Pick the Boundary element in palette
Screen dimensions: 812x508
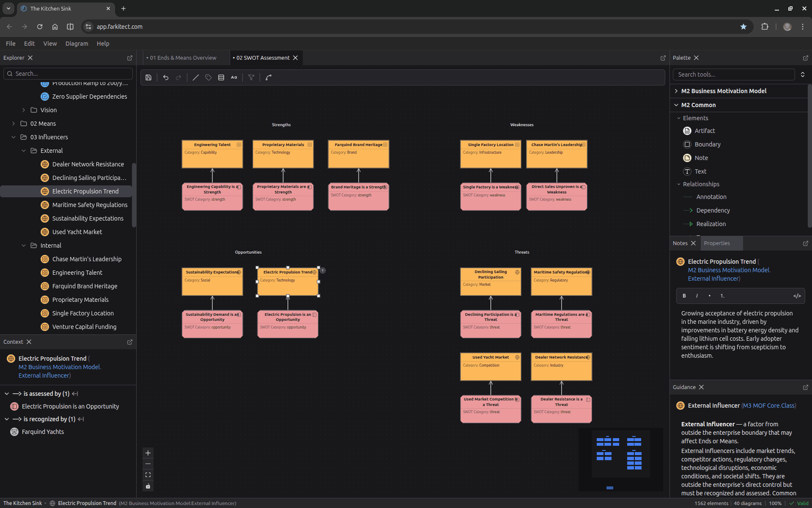coord(702,144)
